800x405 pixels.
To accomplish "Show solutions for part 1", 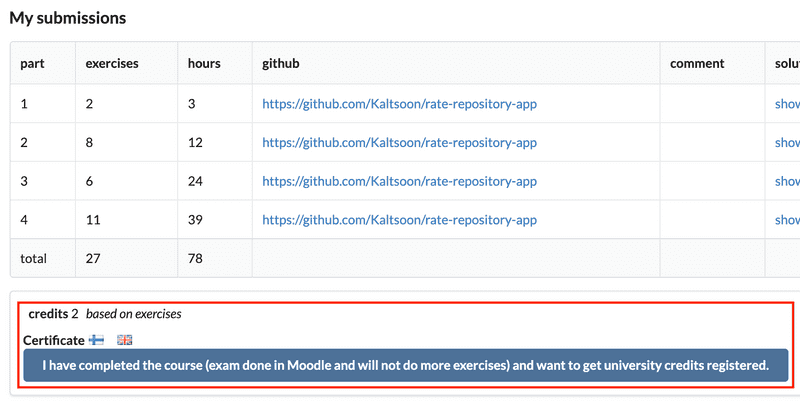I will point(787,104).
